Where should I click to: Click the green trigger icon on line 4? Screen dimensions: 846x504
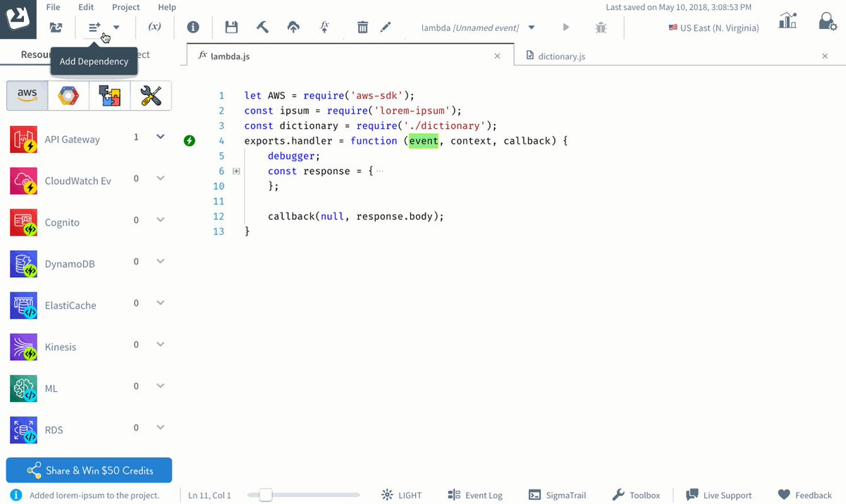189,141
